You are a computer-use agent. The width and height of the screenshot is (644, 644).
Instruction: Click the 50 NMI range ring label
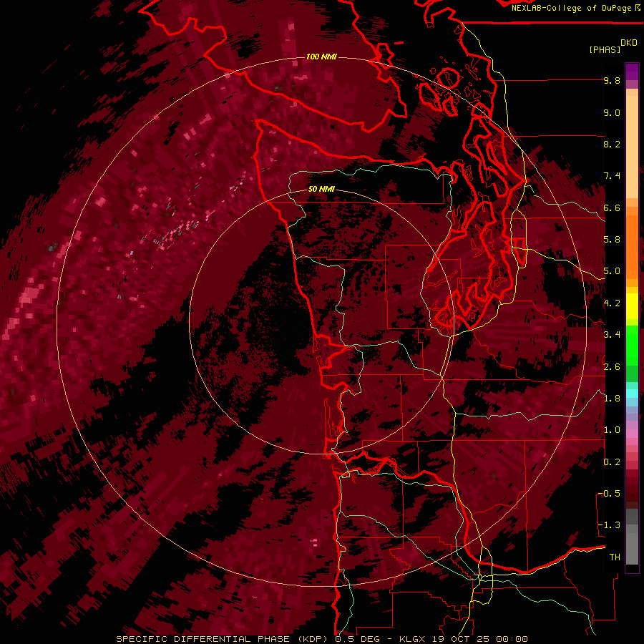[321, 189]
